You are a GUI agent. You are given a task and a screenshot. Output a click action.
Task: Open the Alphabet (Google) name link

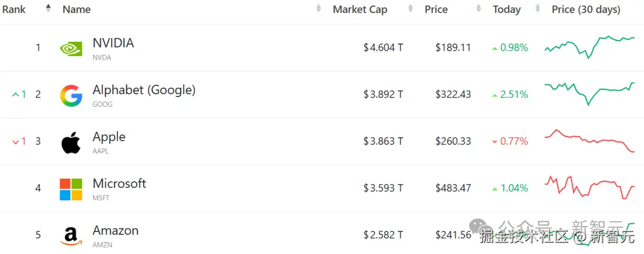144,90
